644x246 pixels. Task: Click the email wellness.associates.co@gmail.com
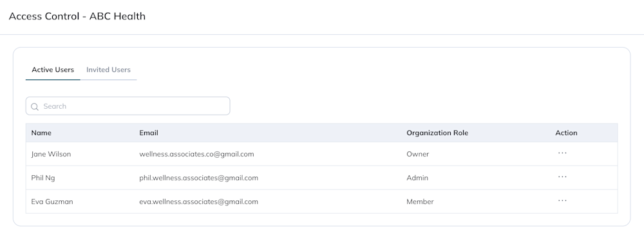[x=196, y=154]
